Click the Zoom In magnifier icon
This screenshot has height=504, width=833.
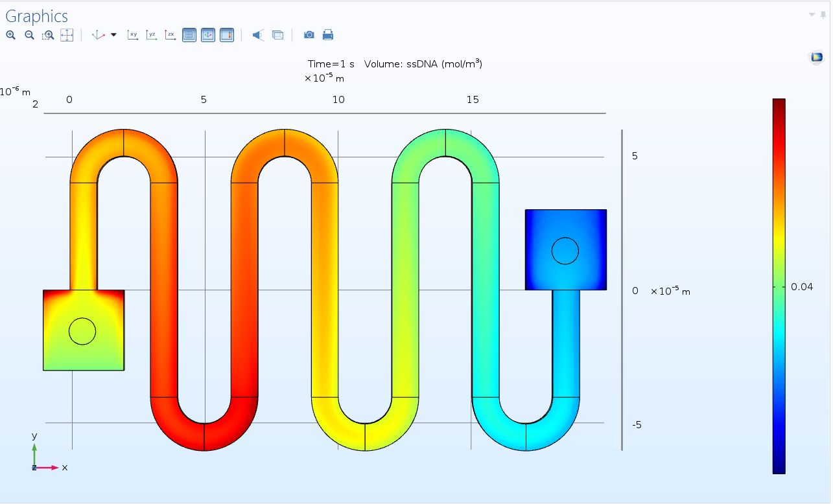pos(10,35)
